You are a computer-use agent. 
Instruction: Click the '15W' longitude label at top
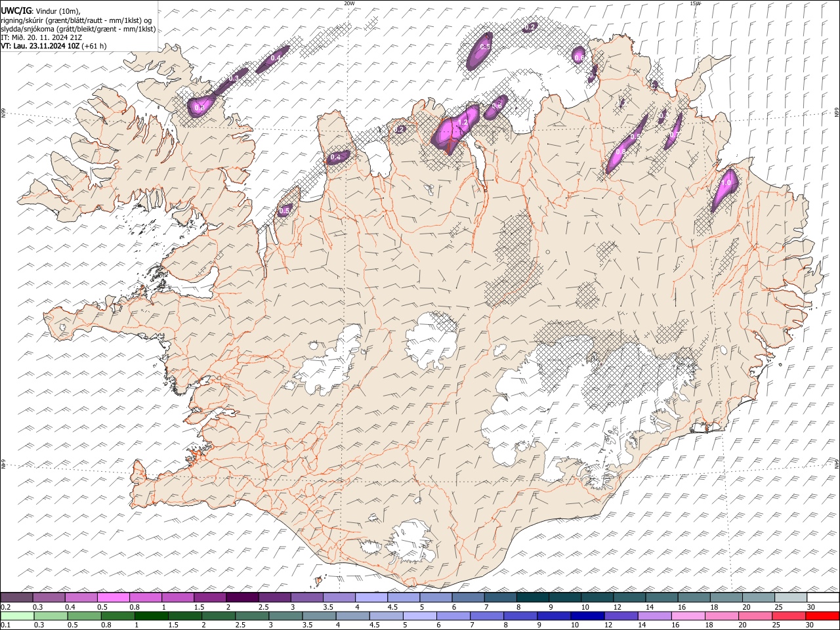695,3
